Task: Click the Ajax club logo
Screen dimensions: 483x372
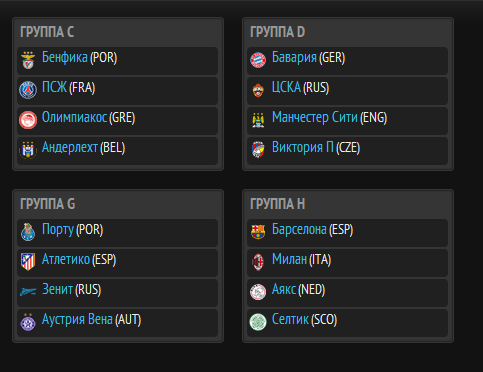Action: tap(258, 292)
